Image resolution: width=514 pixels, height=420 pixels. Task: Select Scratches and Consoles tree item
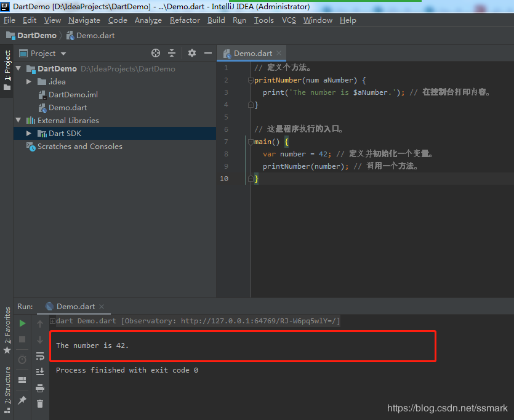(x=80, y=147)
